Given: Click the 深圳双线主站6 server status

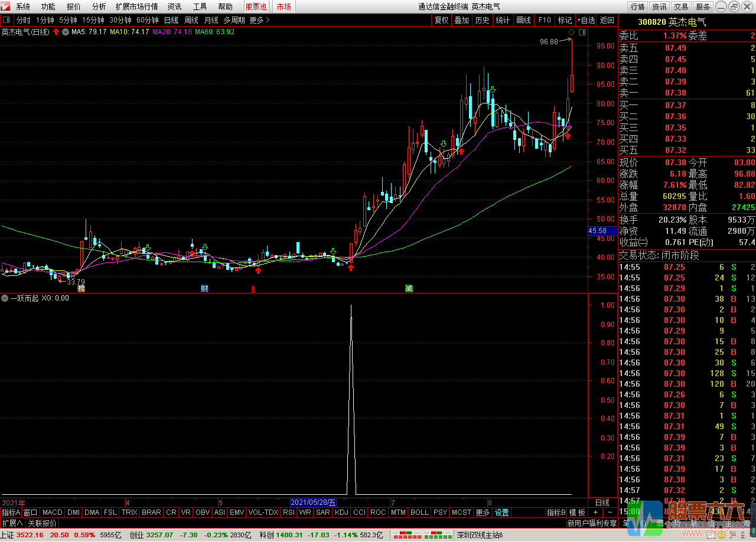Looking at the screenshot, I should (480, 536).
